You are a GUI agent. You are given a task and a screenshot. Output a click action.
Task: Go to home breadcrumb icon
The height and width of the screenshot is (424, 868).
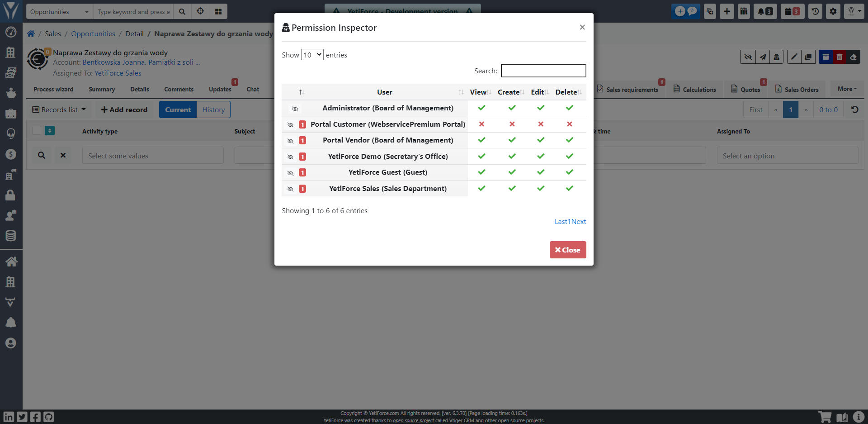[31, 33]
